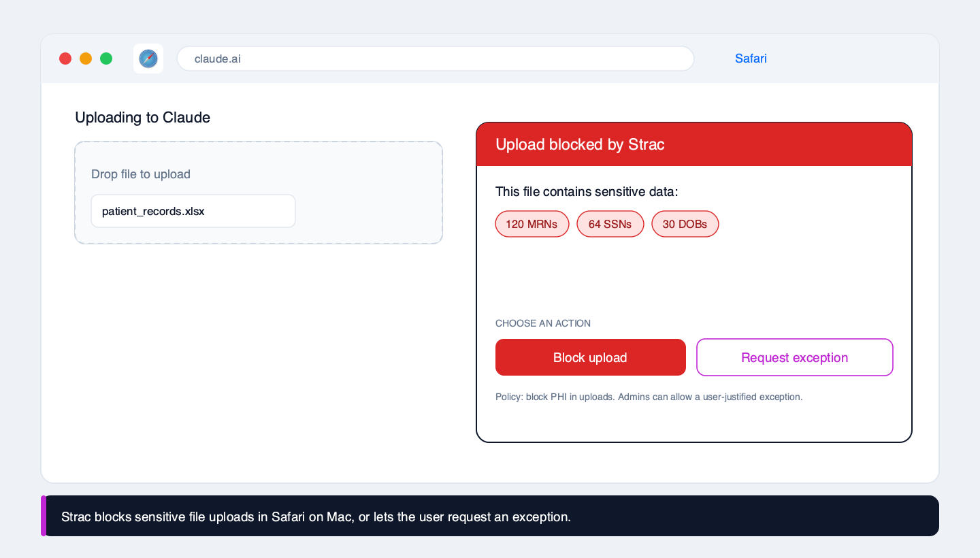Click the 30 DOBs tag

click(685, 224)
